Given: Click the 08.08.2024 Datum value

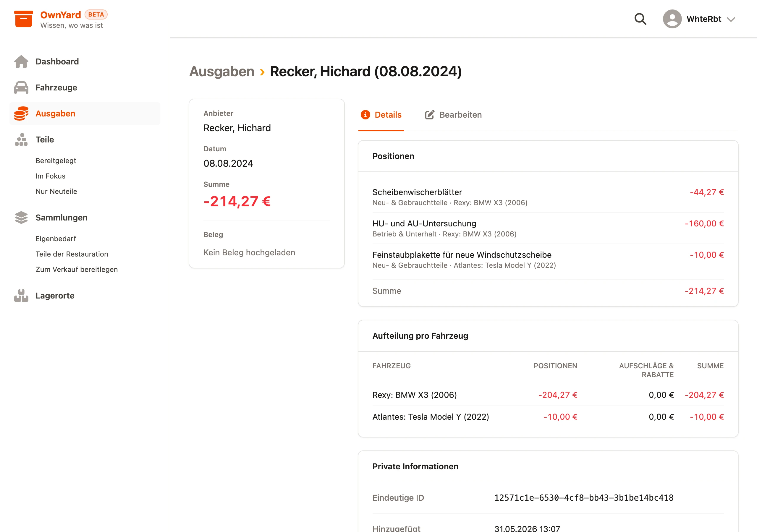Looking at the screenshot, I should click(x=228, y=163).
